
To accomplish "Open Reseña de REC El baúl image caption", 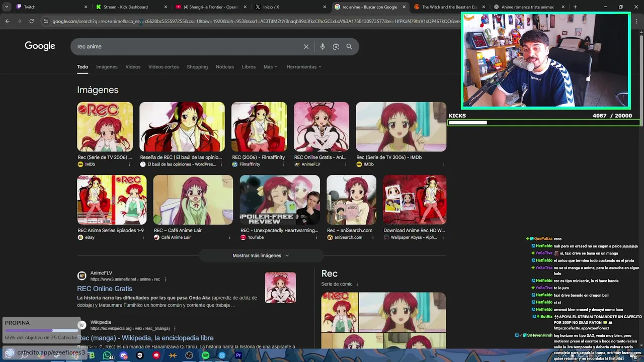I will 181,157.
